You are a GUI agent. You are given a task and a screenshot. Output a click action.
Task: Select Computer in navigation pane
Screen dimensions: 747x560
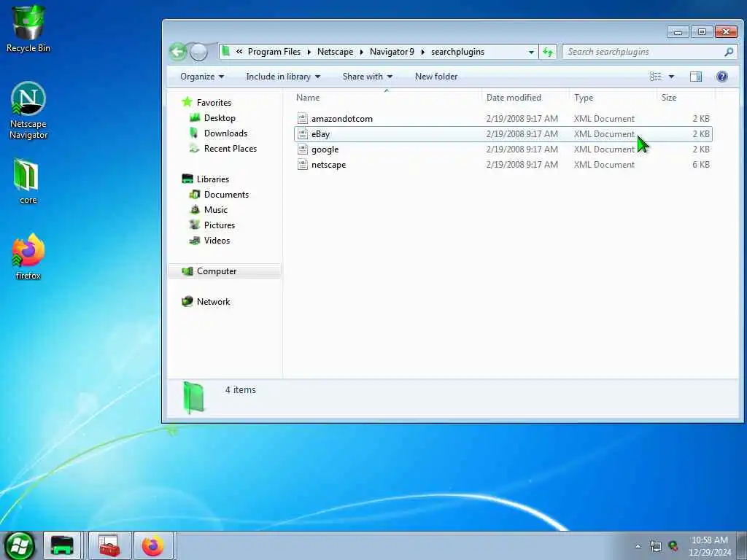point(225,271)
